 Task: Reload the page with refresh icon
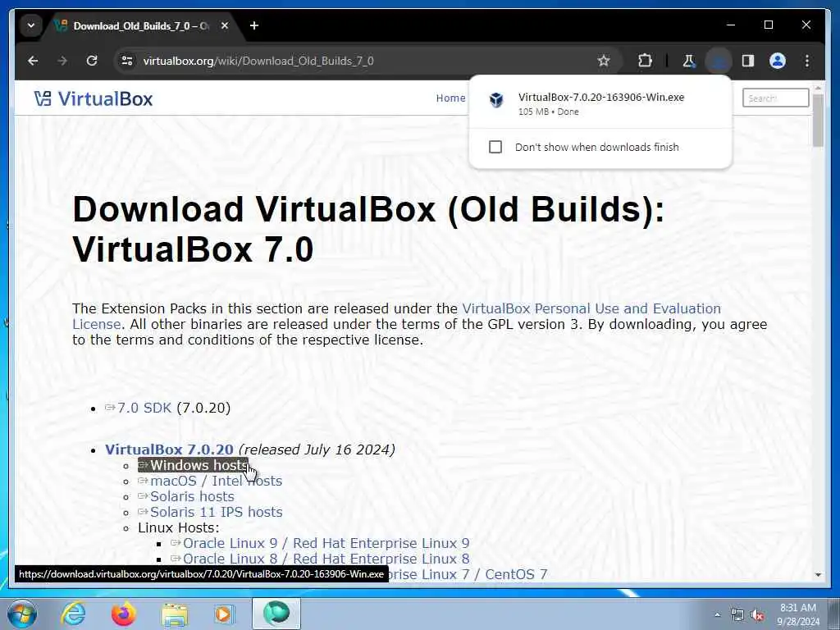[92, 61]
